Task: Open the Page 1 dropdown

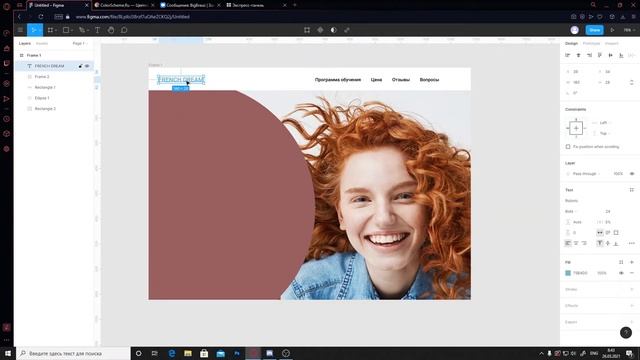Action: (80, 43)
